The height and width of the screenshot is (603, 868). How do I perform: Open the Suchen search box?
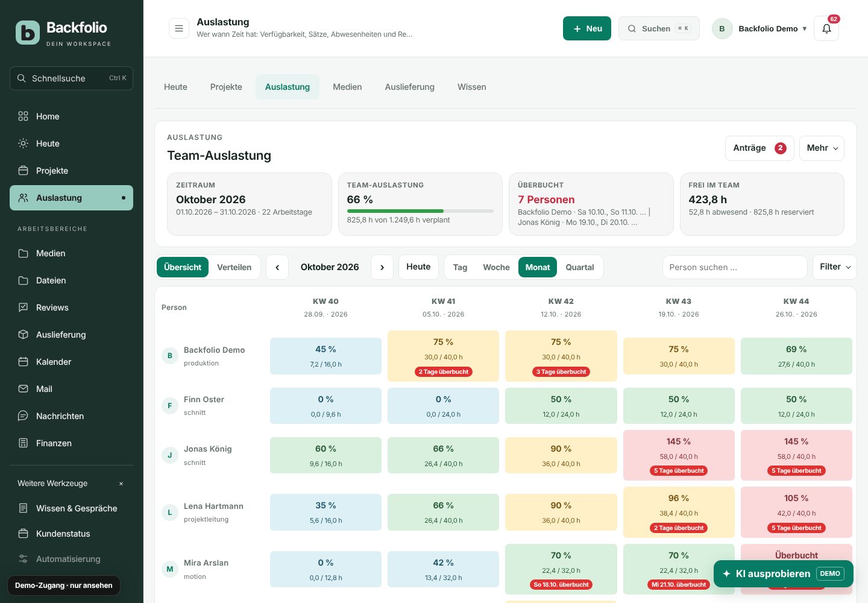pyautogui.click(x=659, y=28)
